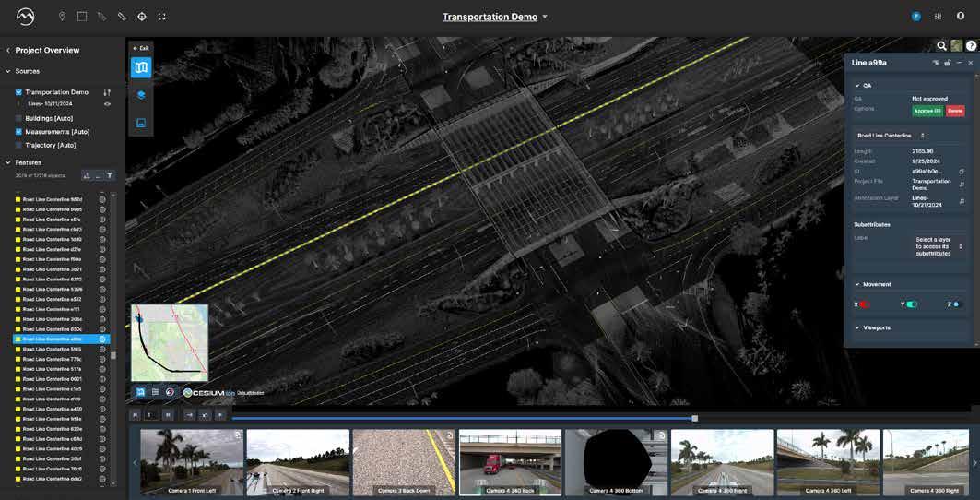
Task: Open the account info icon
Action: pos(961,17)
